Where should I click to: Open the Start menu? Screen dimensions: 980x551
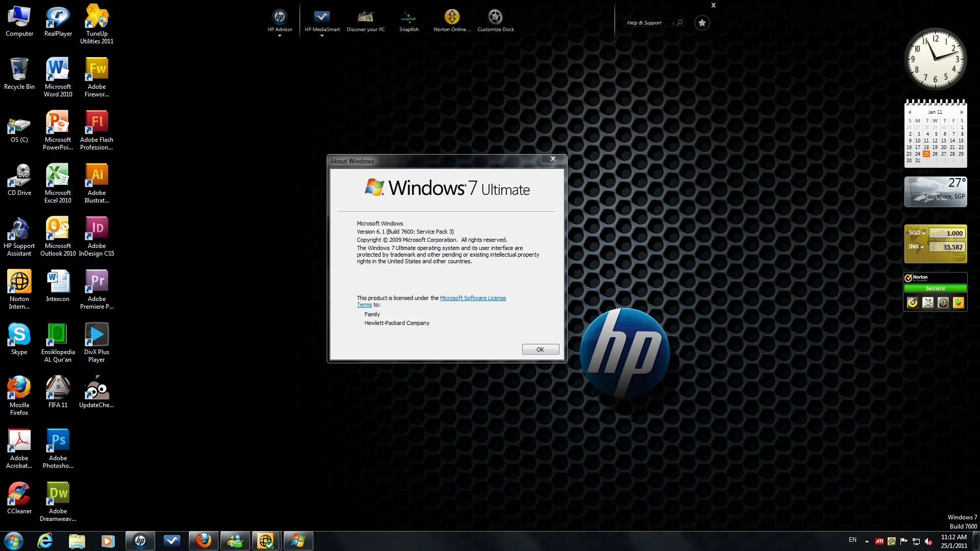(13, 540)
